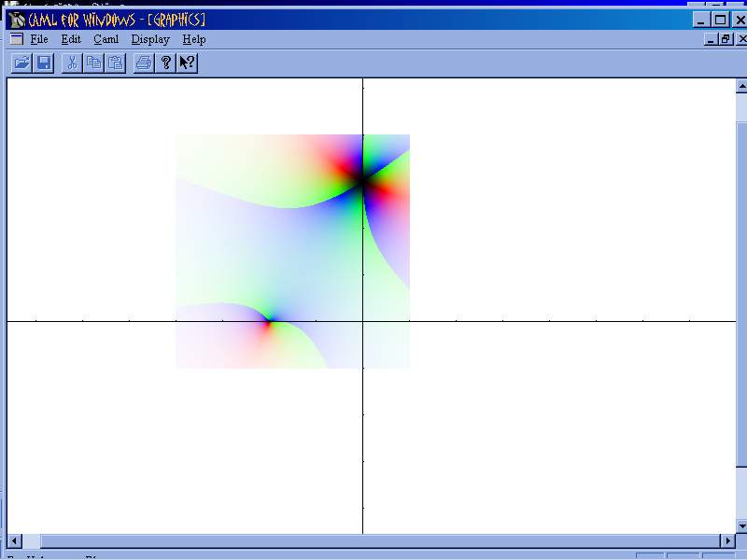Click the colorful plot in graphics canvas

292,251
